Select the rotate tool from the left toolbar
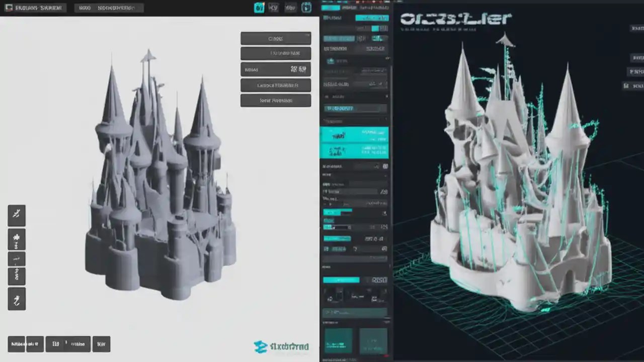The height and width of the screenshot is (362, 644). [17, 258]
